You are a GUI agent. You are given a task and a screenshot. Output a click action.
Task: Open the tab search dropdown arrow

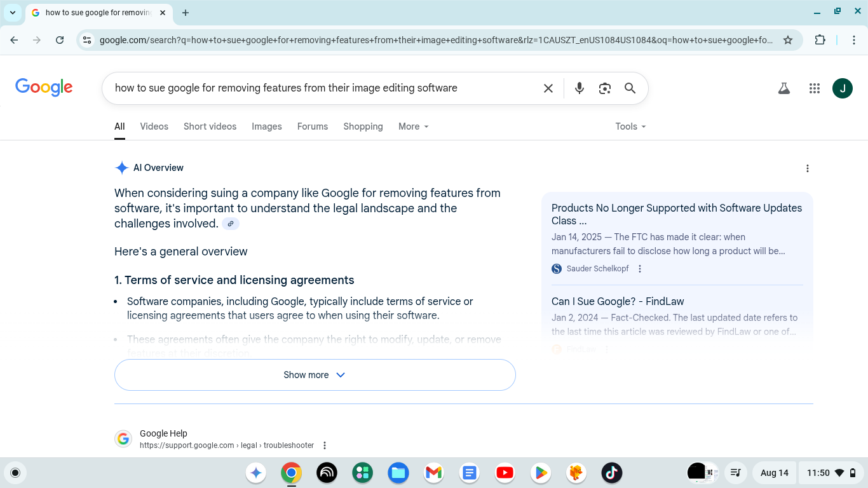13,13
